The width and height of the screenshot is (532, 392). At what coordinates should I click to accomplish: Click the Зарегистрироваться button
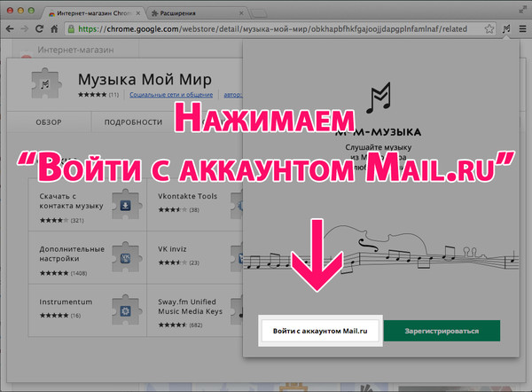[x=442, y=331]
